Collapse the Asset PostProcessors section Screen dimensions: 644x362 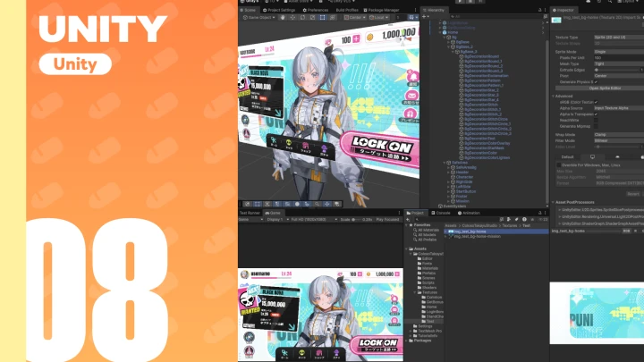tap(554, 202)
